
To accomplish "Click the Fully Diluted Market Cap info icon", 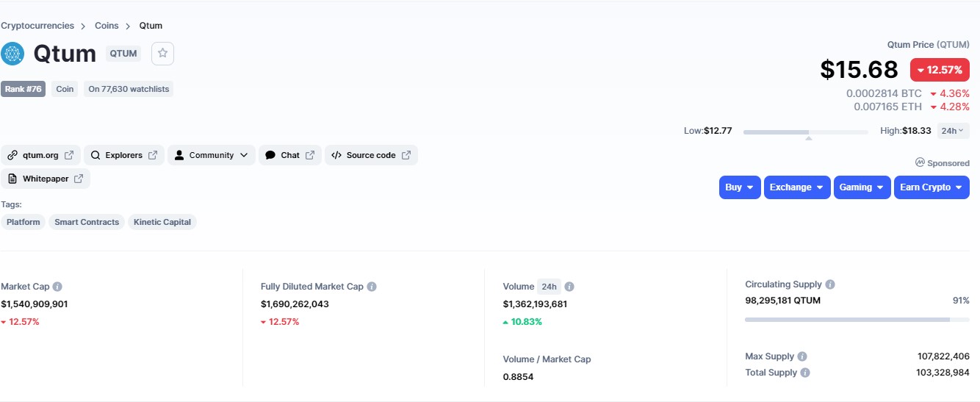I will click(x=372, y=287).
